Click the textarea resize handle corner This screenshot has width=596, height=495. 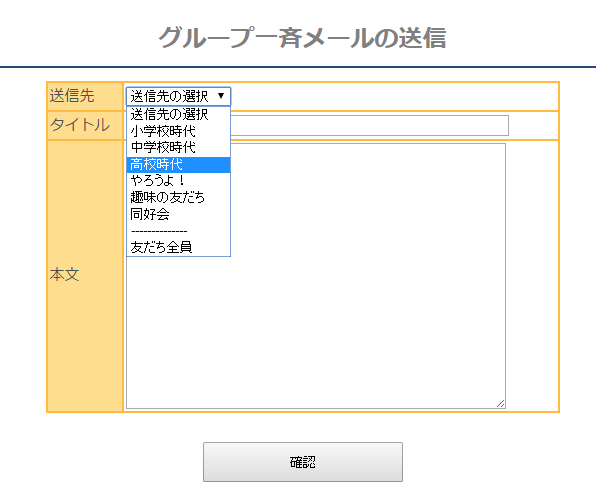[501, 404]
